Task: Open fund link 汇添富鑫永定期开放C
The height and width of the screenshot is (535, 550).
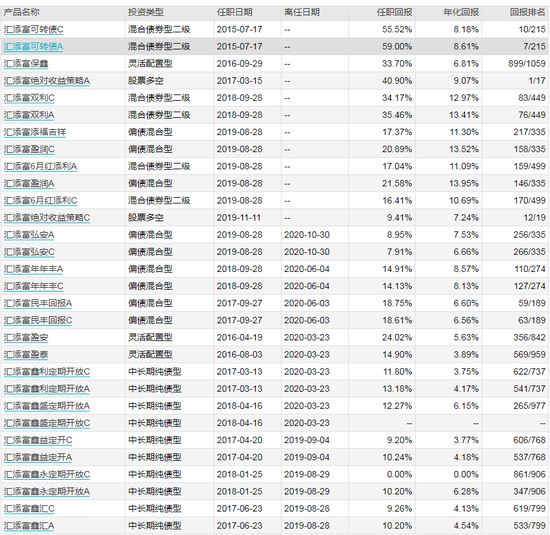Action: click(47, 475)
